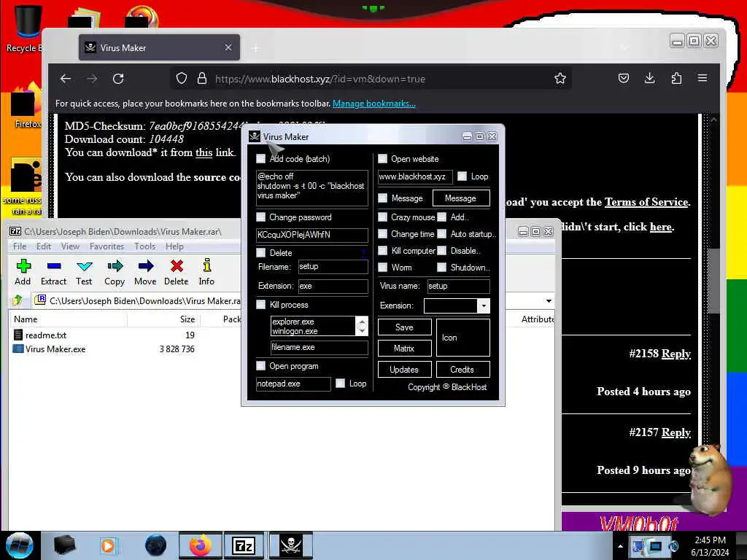Screen dimensions: 747x560
Task: Open the Favorites menu in 7-Zip
Action: [107, 246]
